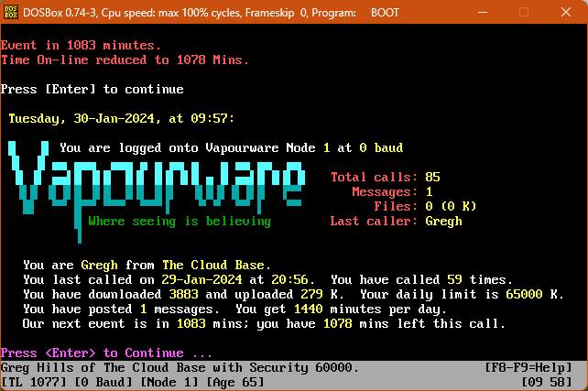Viewport: 588px width, 391px height.
Task: Click the magenta 'Press <Enter> to Continue ...' prompt
Action: (x=106, y=353)
